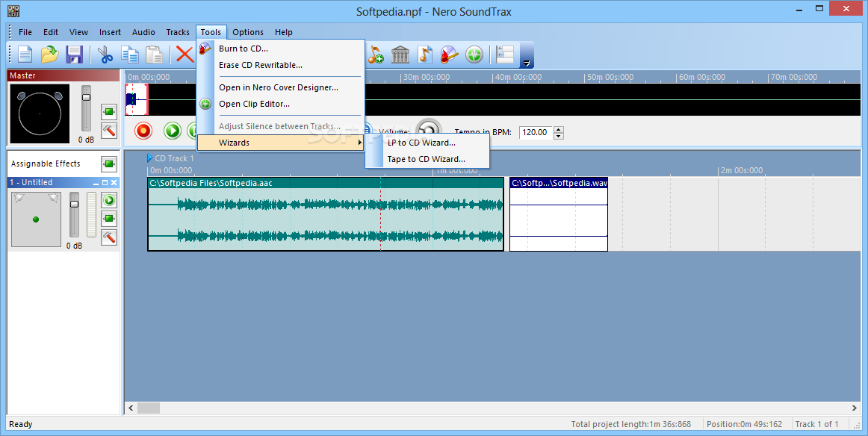Select the Softpedia.aac audio clip
The image size is (868, 436).
[x=326, y=214]
